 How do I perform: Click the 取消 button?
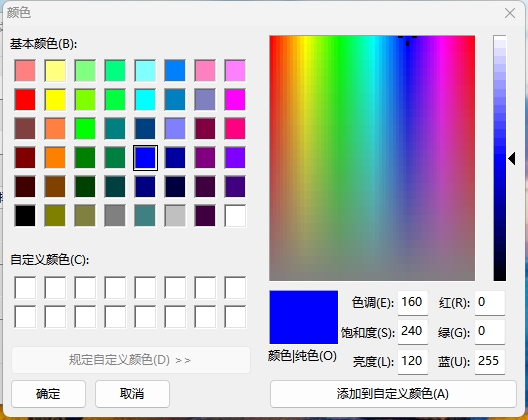(132, 394)
